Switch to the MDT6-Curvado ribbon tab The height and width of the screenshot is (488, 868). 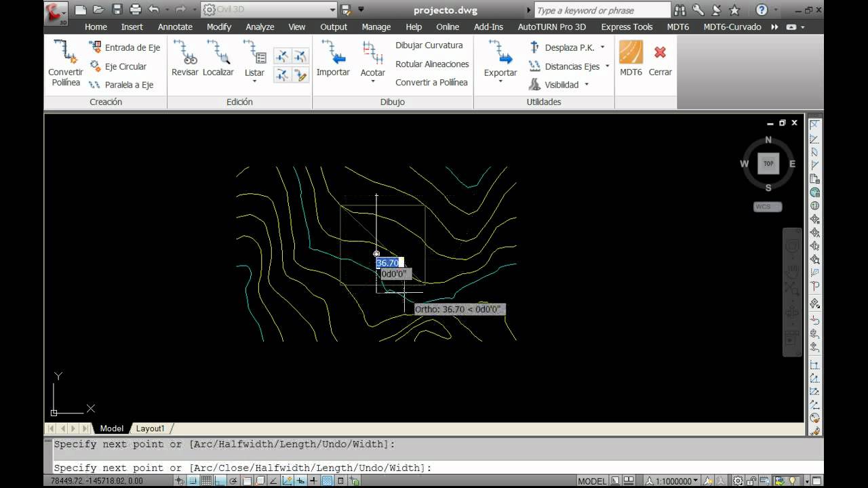coord(732,27)
